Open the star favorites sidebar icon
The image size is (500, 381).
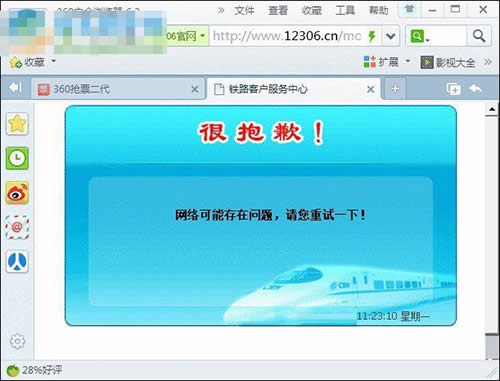click(17, 124)
